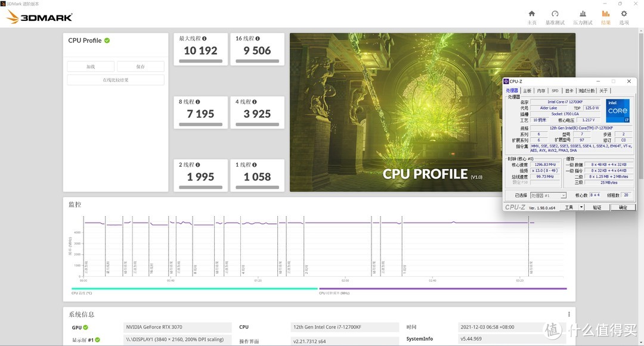Open the 压力测试 stress test icon
The image size is (644, 346).
coord(583,14)
